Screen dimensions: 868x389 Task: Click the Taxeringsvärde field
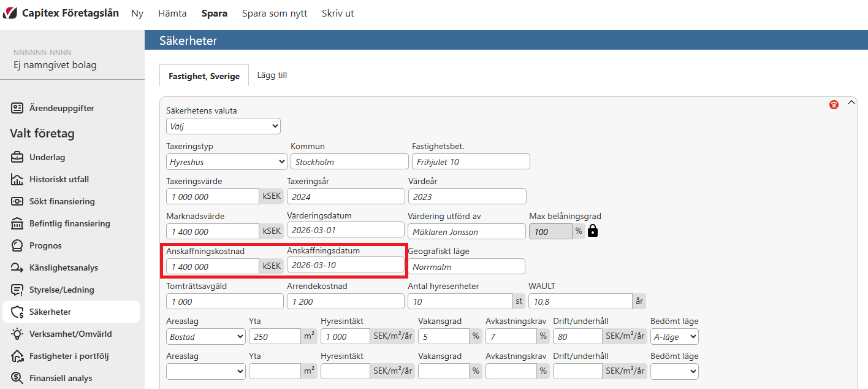click(x=213, y=196)
